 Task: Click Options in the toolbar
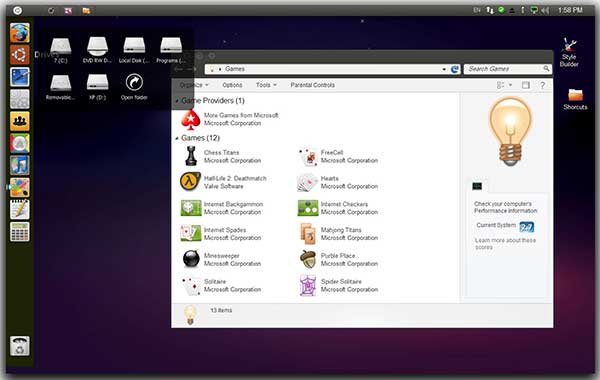pyautogui.click(x=232, y=85)
